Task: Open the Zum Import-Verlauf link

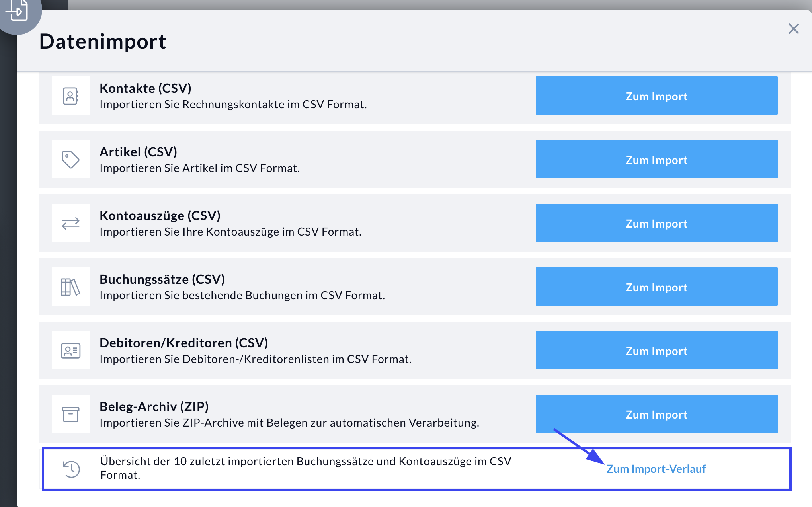Action: click(656, 469)
